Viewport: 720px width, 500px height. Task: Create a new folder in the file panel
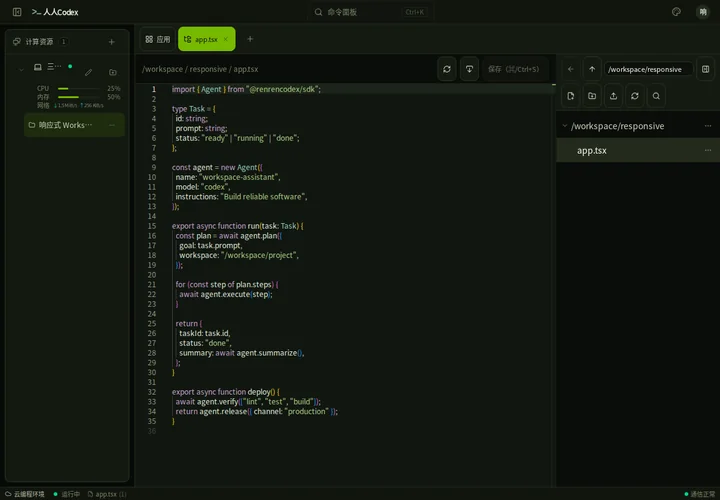592,96
